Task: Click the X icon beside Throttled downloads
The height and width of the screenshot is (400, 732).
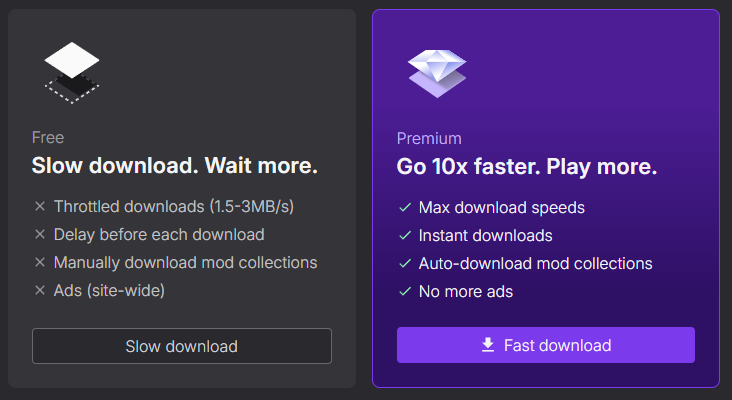Action: [x=40, y=207]
